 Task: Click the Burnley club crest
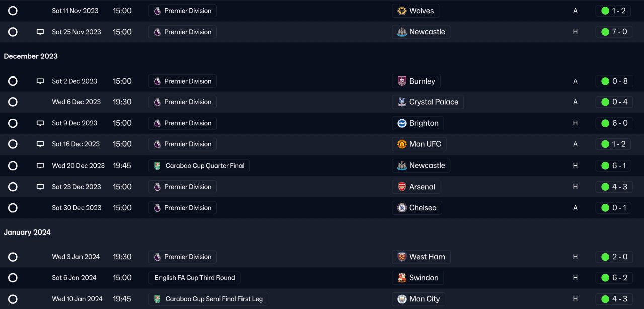click(x=402, y=81)
